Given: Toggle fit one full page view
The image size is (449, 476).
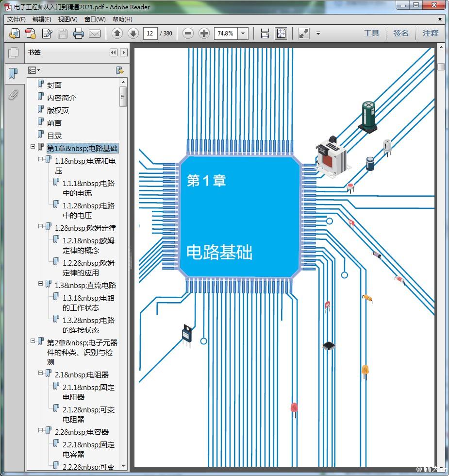Looking at the screenshot, I should 281,34.
